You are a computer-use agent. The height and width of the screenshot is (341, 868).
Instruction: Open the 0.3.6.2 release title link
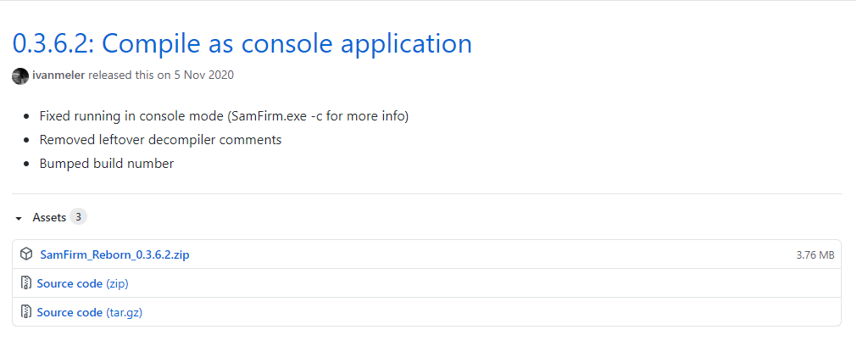(x=242, y=44)
